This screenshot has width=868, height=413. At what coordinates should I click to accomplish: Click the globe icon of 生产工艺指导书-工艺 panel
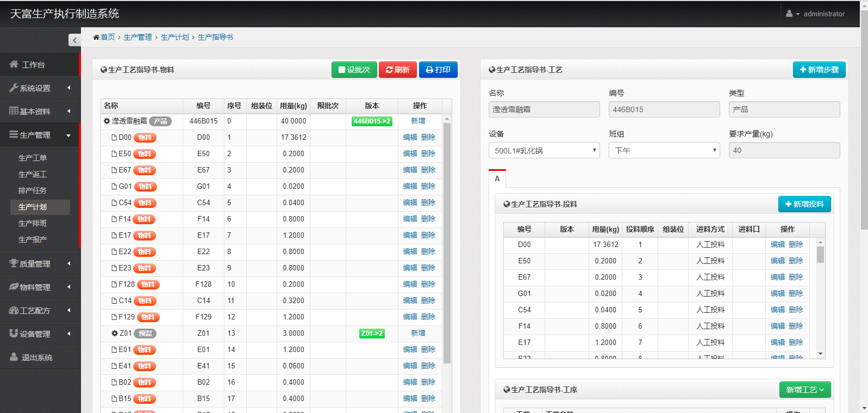pos(492,70)
